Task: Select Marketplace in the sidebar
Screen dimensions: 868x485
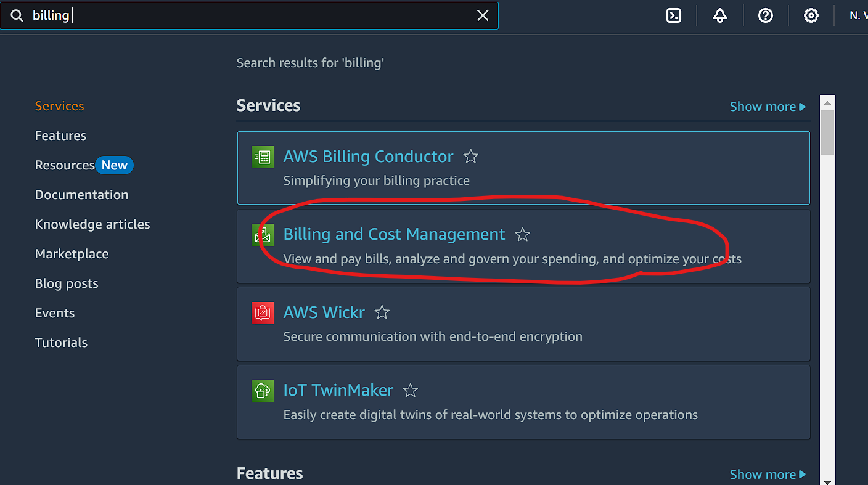Action: point(72,254)
